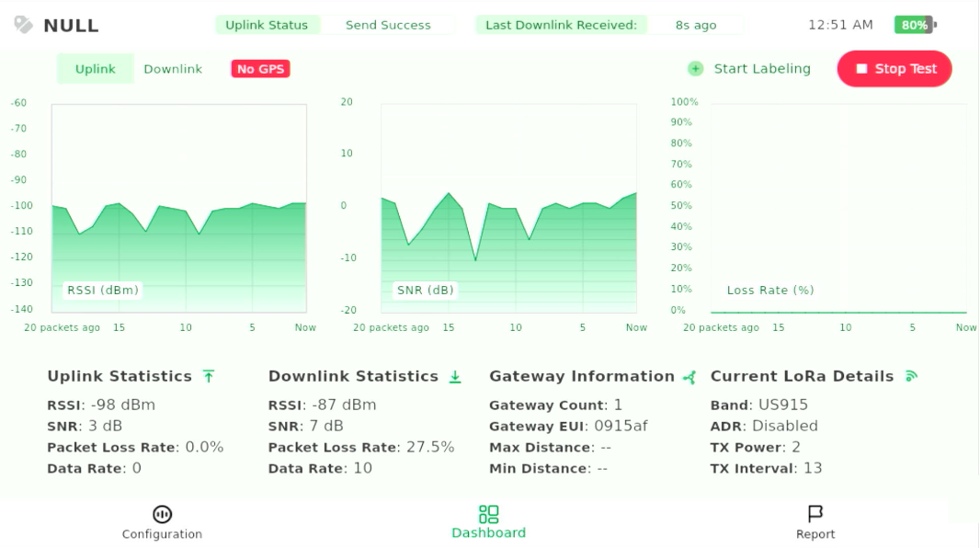Click the battery 80% indicator icon
The width and height of the screenshot is (980, 548).
(915, 25)
